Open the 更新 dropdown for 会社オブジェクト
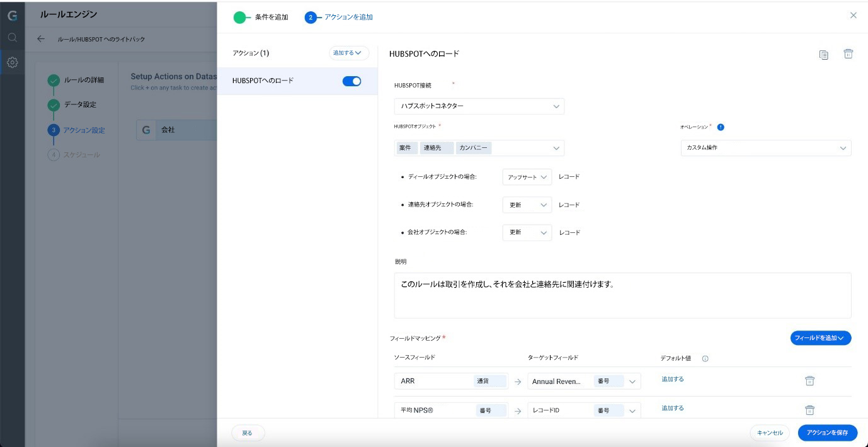This screenshot has width=868, height=447. click(x=527, y=232)
